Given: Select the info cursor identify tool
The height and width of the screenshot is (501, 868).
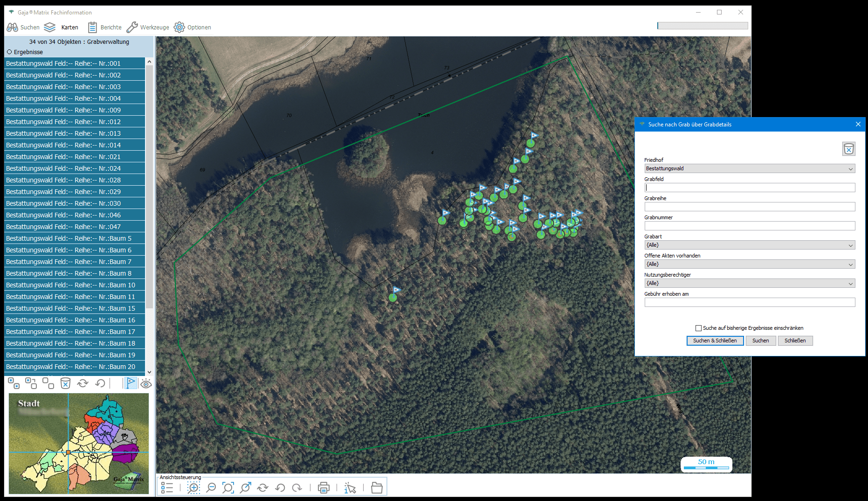Looking at the screenshot, I should point(350,488).
